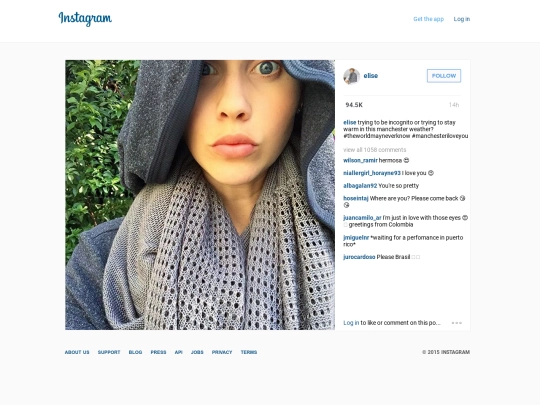
Task: Open the About Us footer link
Action: (77, 352)
